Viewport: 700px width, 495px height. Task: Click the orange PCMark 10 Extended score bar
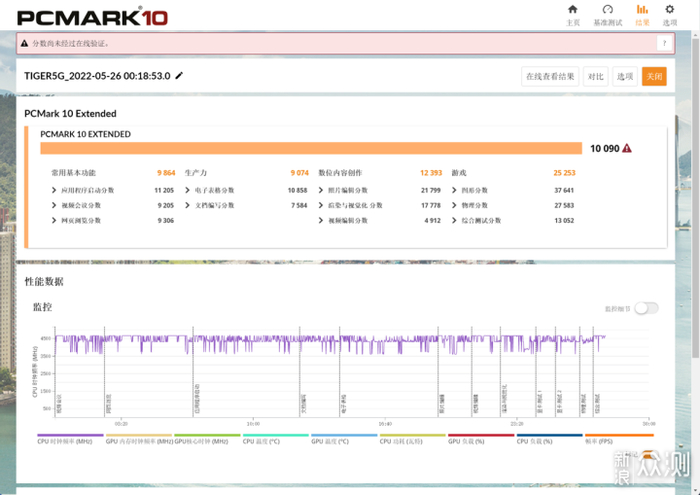(311, 148)
